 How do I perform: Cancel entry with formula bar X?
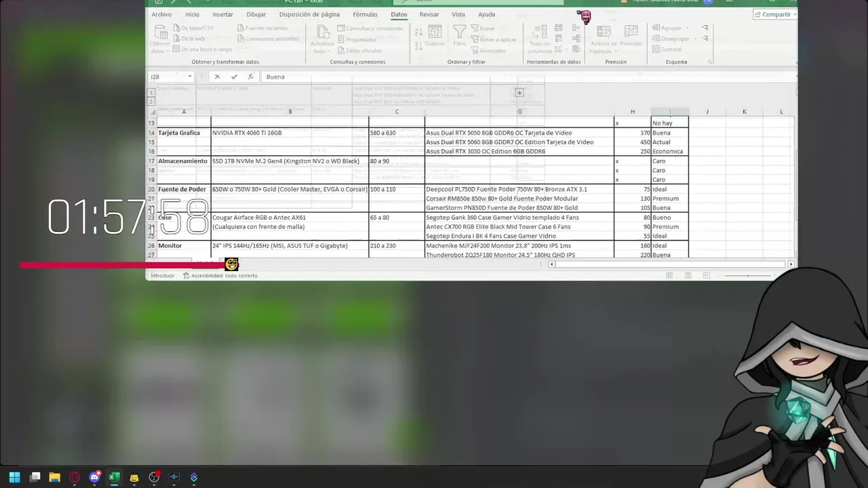coord(217,77)
